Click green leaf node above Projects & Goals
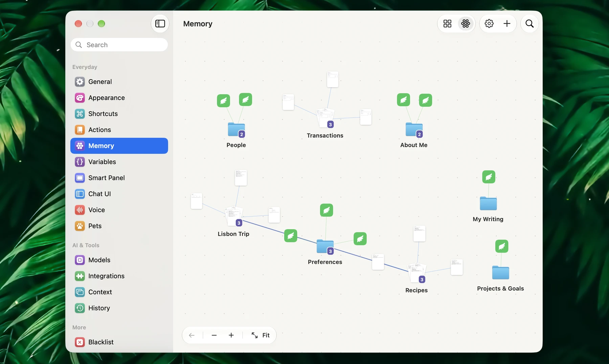The height and width of the screenshot is (364, 609). coord(502,246)
